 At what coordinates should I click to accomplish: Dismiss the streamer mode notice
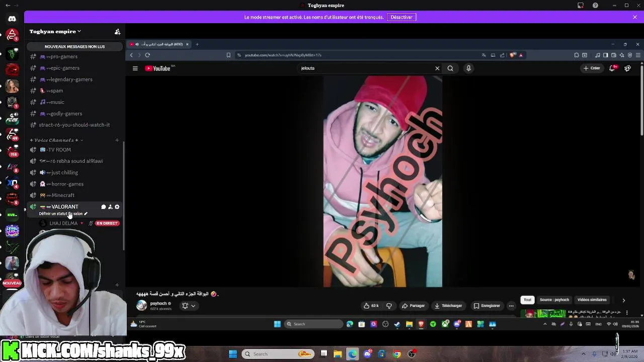tap(635, 17)
